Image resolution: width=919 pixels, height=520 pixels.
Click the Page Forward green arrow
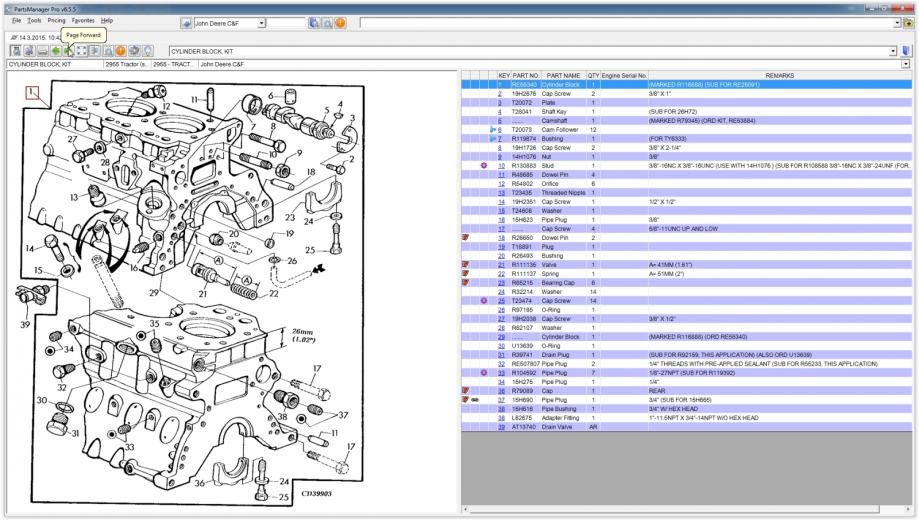(69, 51)
